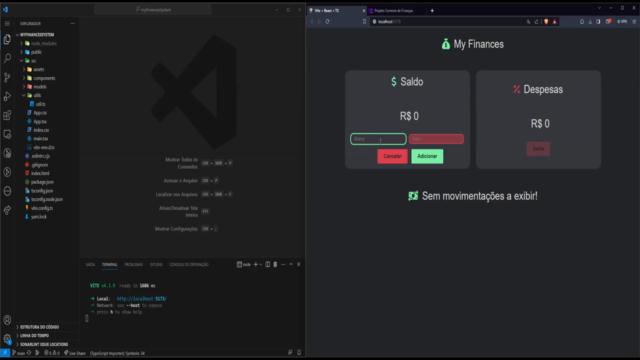Open the Accounts icon in activity bar
This screenshot has height=360, width=640.
(x=7, y=320)
